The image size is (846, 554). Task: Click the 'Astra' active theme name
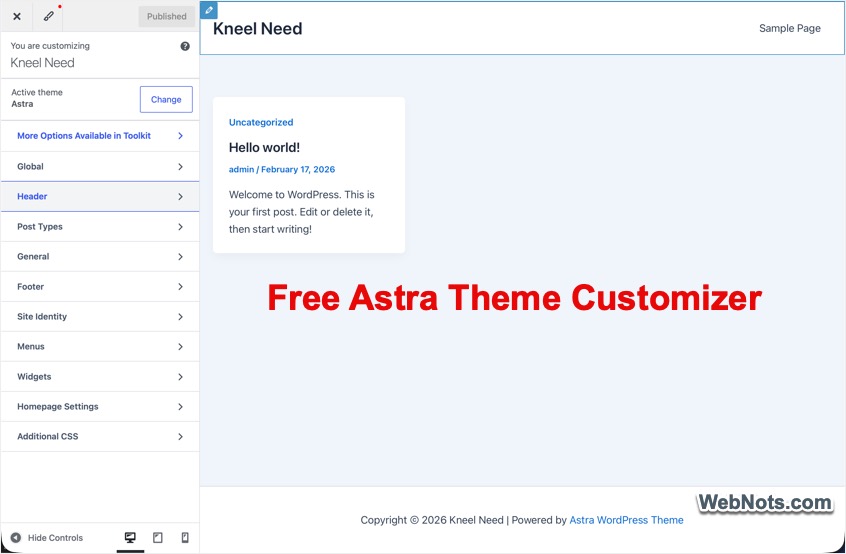[x=22, y=104]
